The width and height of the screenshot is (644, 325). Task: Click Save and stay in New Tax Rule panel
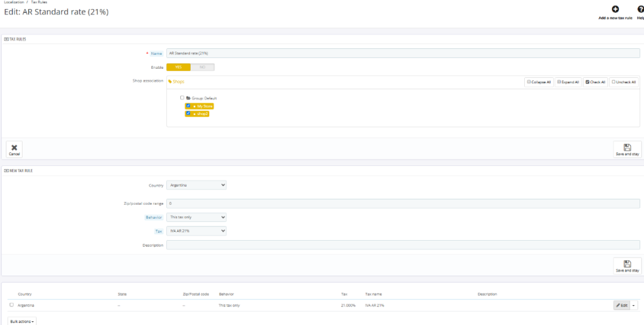tap(627, 265)
